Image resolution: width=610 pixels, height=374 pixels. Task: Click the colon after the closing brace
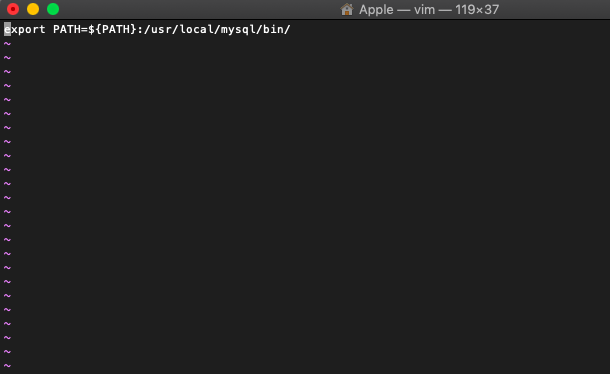point(140,30)
